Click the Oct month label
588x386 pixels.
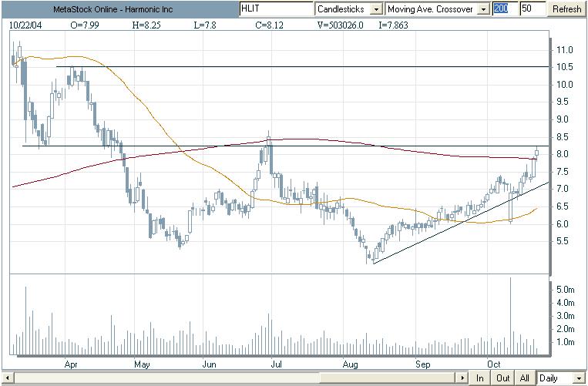tap(494, 364)
